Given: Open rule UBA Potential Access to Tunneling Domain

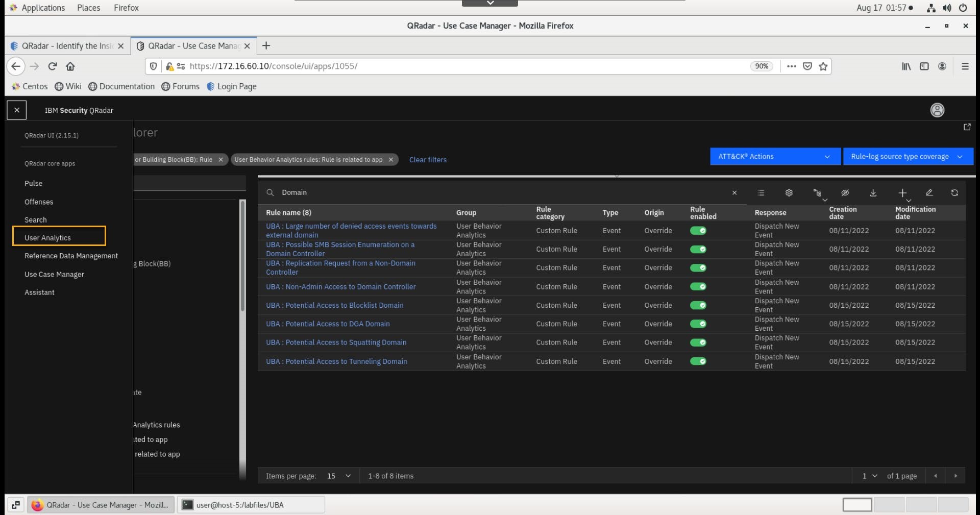Looking at the screenshot, I should (x=336, y=361).
